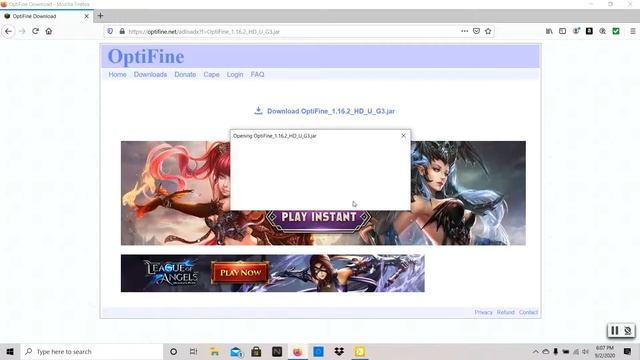
Task: Open OneDrive cloud tray icon
Action: pyautogui.click(x=546, y=351)
